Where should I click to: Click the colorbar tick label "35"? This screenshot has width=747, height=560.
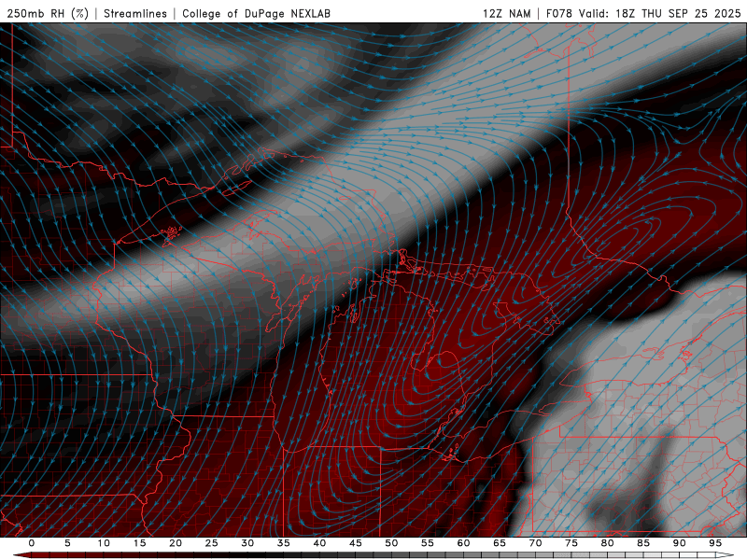[x=284, y=543]
